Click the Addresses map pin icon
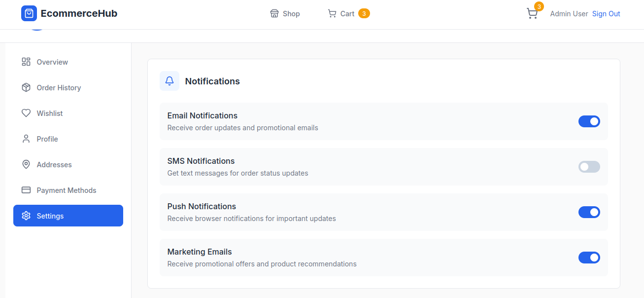This screenshot has width=644, height=298. point(26,164)
